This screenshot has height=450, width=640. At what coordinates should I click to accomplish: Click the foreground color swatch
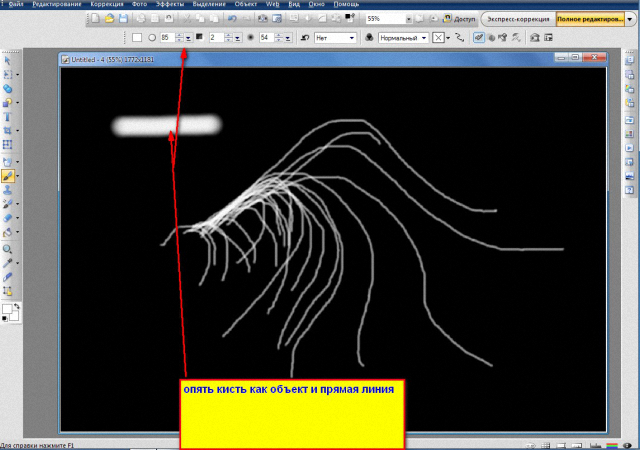pyautogui.click(x=7, y=310)
